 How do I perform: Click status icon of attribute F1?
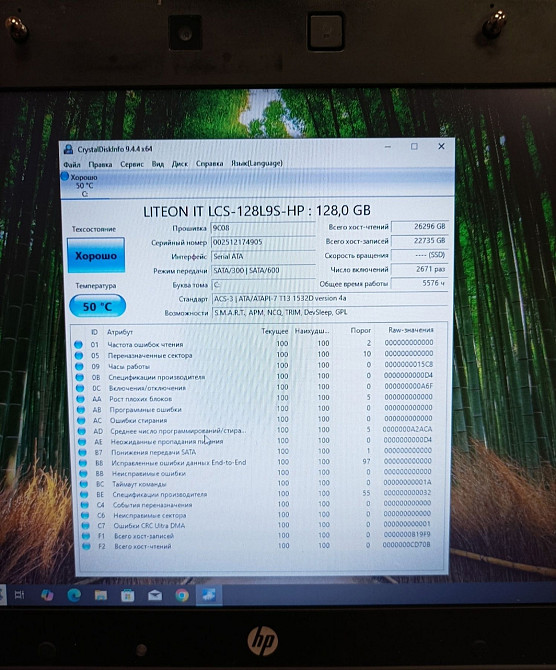click(86, 536)
